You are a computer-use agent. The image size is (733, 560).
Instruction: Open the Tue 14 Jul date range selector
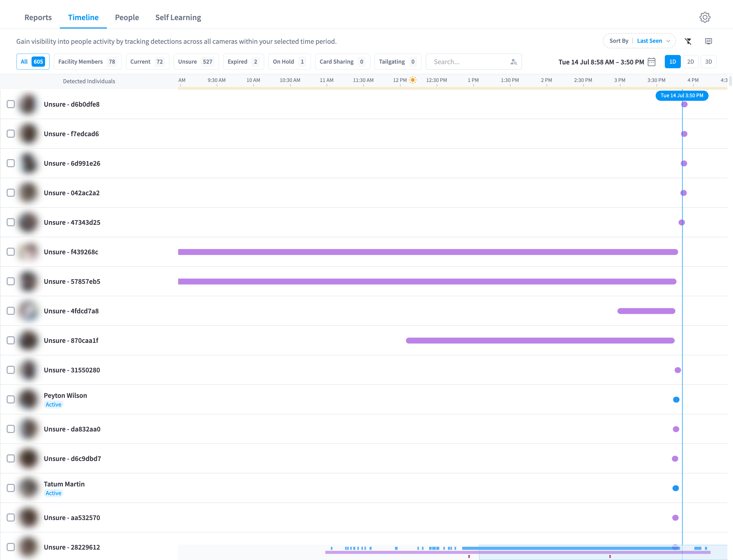[x=601, y=62]
